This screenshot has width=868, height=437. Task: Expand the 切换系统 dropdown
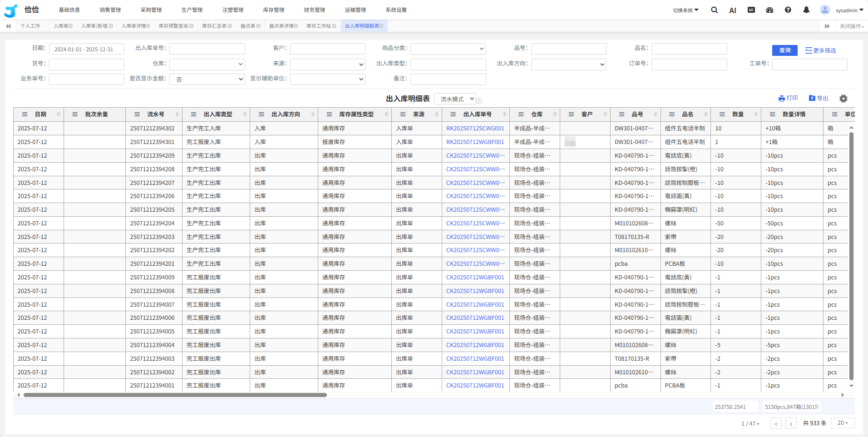686,10
